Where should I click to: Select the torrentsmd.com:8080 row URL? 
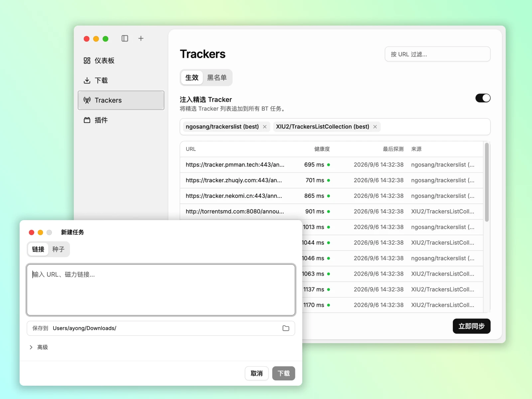point(235,211)
